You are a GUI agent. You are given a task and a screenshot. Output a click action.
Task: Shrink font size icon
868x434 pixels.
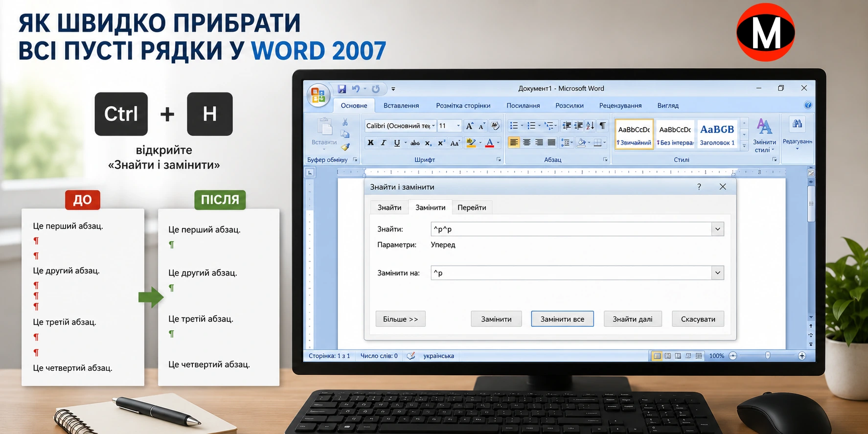click(x=481, y=126)
